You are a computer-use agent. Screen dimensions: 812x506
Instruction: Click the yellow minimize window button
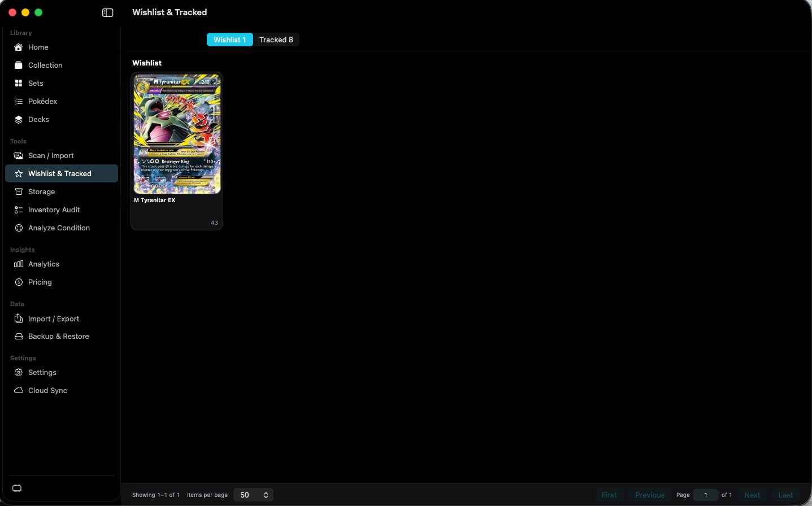pyautogui.click(x=25, y=12)
